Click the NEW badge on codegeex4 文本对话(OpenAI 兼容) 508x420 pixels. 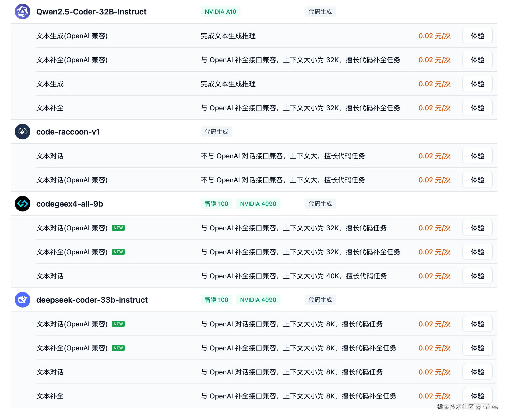(118, 228)
